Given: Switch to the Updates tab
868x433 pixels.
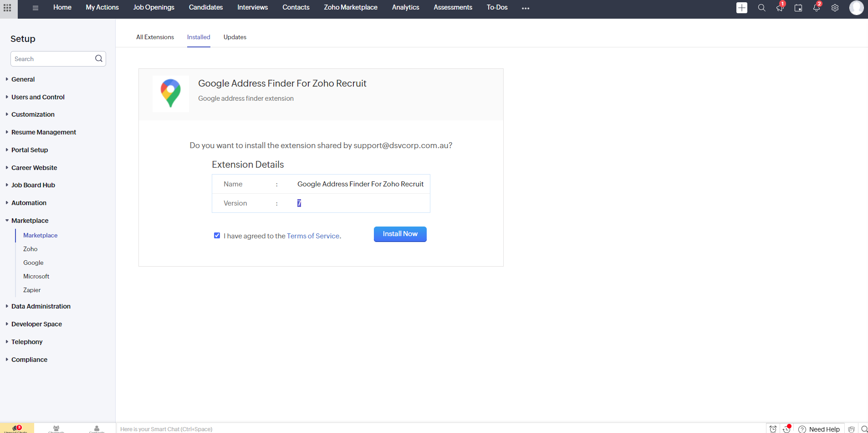Looking at the screenshot, I should 235,37.
